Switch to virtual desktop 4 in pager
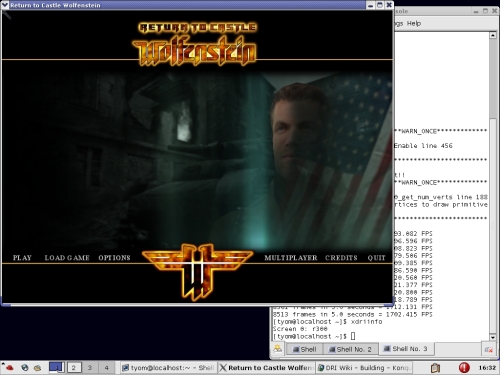Viewport: 500px width, 375px height. [x=106, y=368]
